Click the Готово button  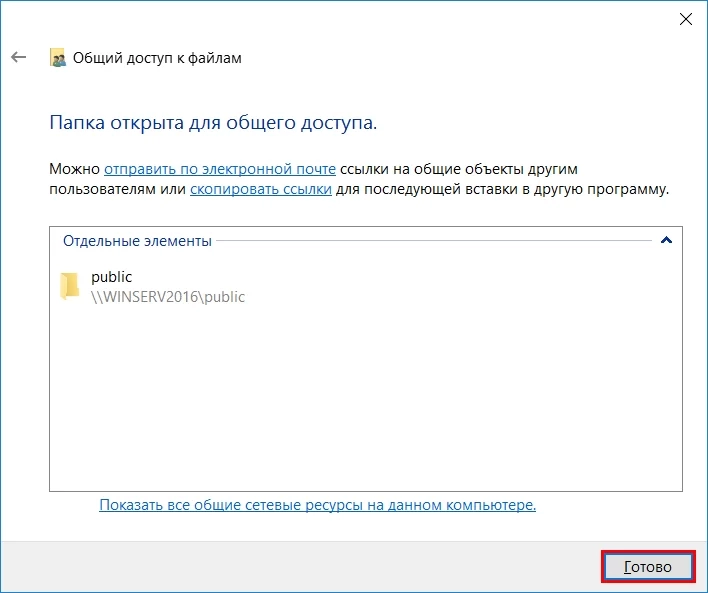[648, 566]
